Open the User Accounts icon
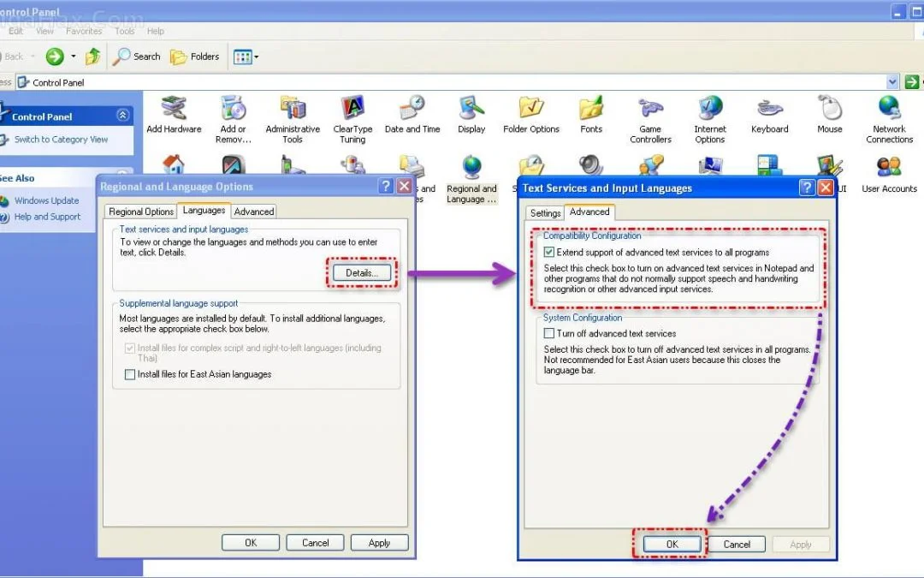The width and height of the screenshot is (924, 578). (x=889, y=168)
